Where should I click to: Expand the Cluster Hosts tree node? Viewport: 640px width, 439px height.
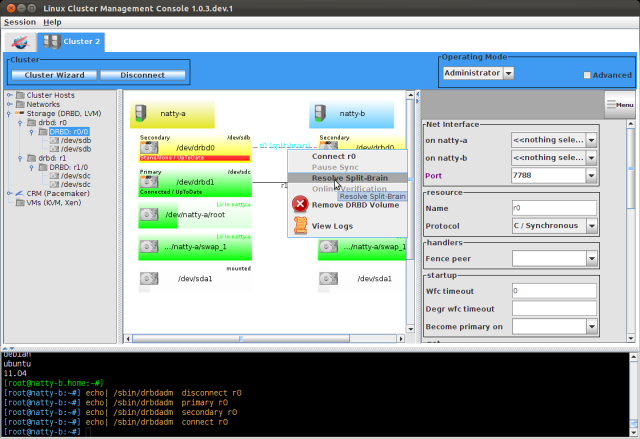[9, 95]
